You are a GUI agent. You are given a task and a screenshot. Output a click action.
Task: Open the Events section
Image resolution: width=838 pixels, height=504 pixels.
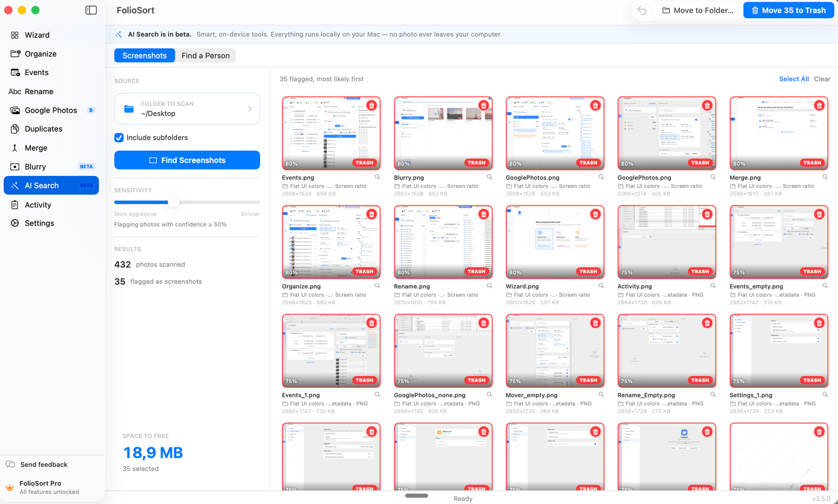51,72
